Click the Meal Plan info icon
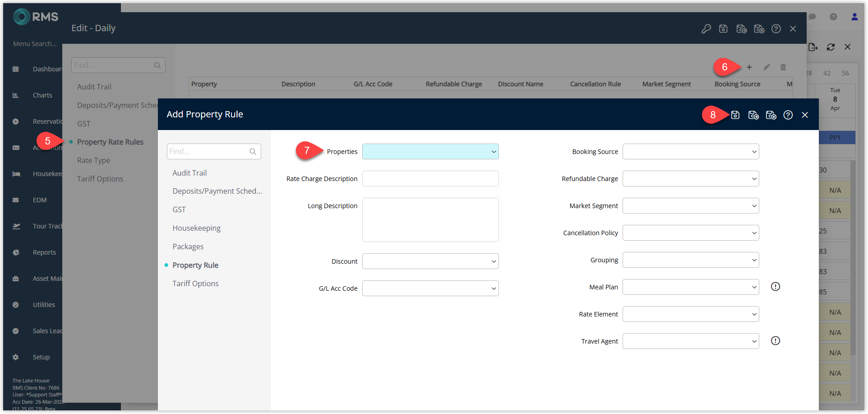Viewport: 868px width, 414px height. (776, 287)
